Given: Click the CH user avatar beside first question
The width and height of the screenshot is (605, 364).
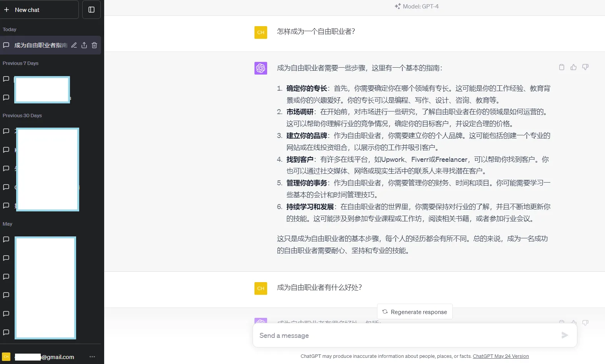Looking at the screenshot, I should (x=261, y=32).
